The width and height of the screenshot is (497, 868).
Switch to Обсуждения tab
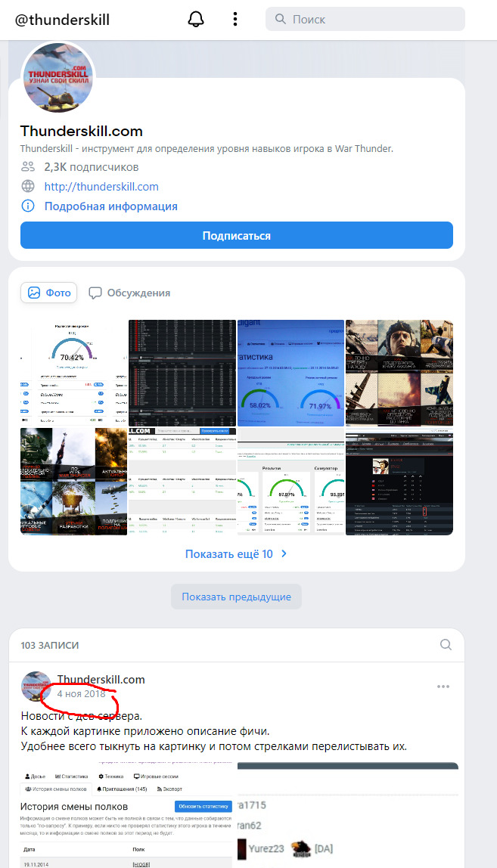pyautogui.click(x=129, y=293)
